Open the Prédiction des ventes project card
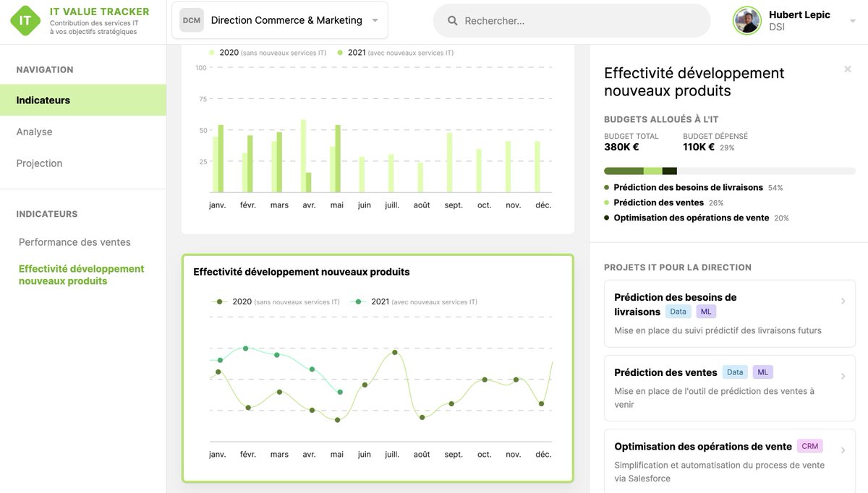868x493 pixels. point(843,376)
